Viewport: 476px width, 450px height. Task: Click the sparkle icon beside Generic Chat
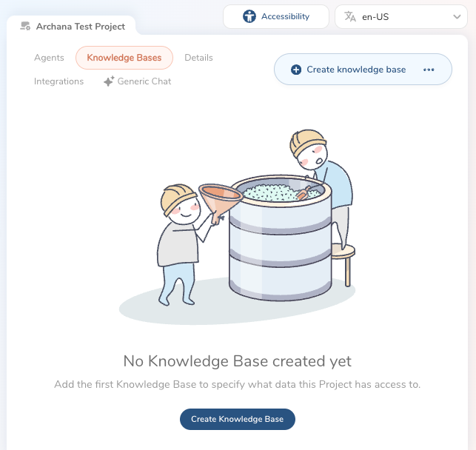(109, 81)
